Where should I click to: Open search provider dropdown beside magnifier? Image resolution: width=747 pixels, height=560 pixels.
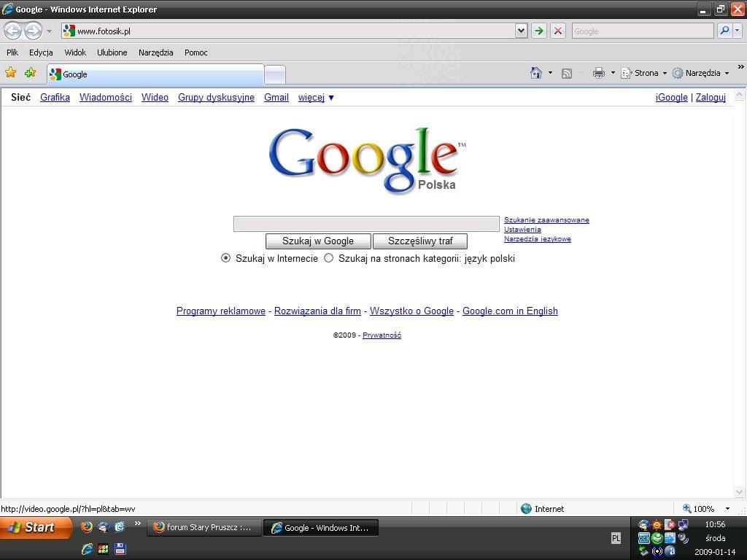[738, 31]
